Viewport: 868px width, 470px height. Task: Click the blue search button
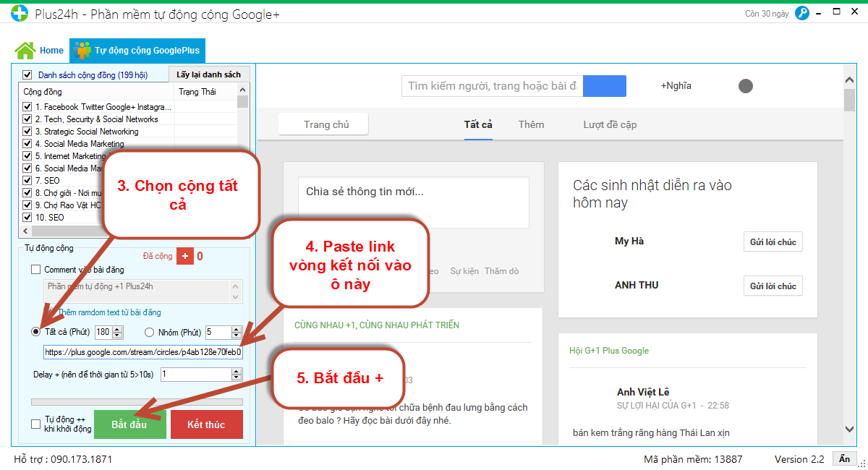pyautogui.click(x=605, y=86)
